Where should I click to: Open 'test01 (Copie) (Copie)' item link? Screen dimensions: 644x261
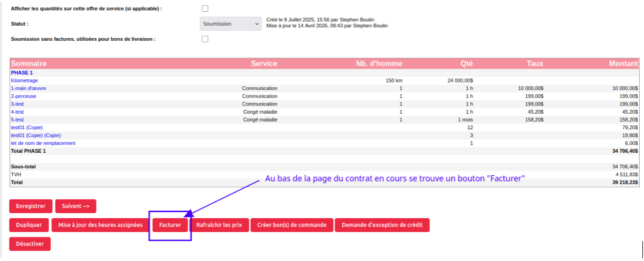tap(36, 136)
